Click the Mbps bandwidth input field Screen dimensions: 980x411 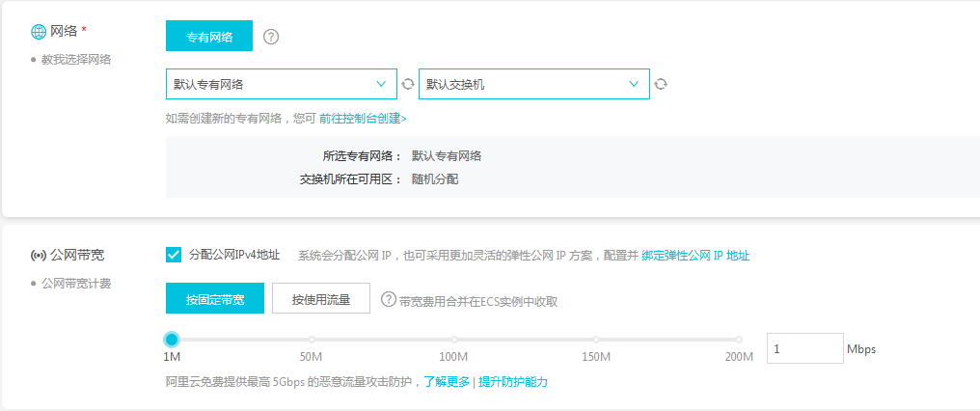[x=804, y=348]
